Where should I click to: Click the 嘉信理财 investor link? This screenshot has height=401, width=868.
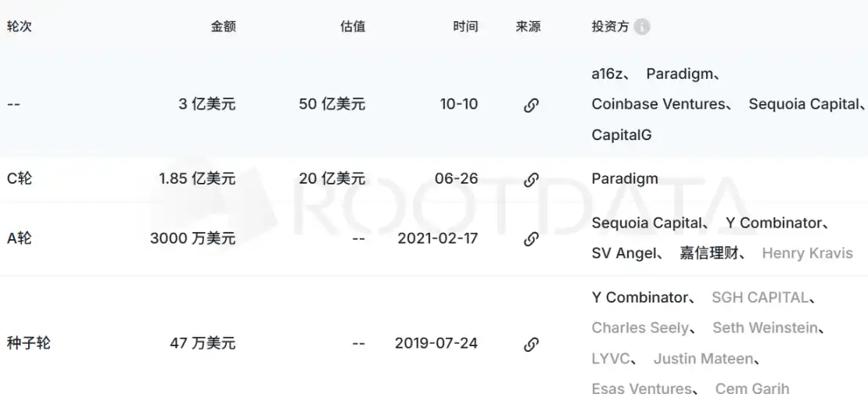pos(709,253)
